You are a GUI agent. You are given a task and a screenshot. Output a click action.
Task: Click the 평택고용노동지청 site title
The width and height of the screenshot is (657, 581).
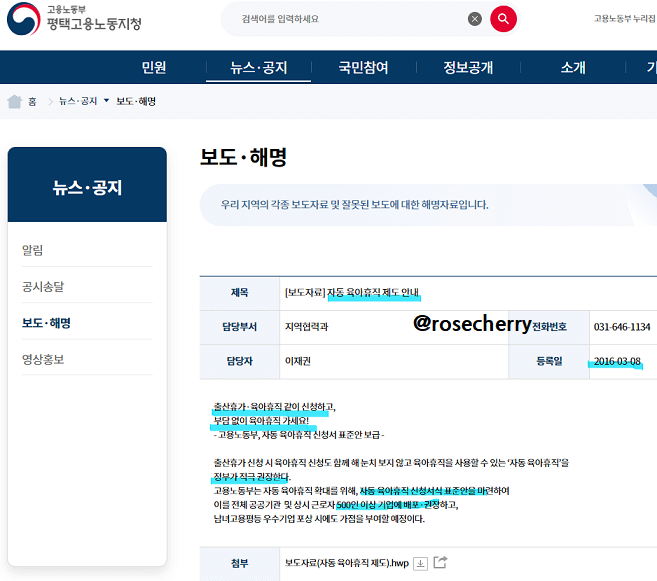click(94, 24)
